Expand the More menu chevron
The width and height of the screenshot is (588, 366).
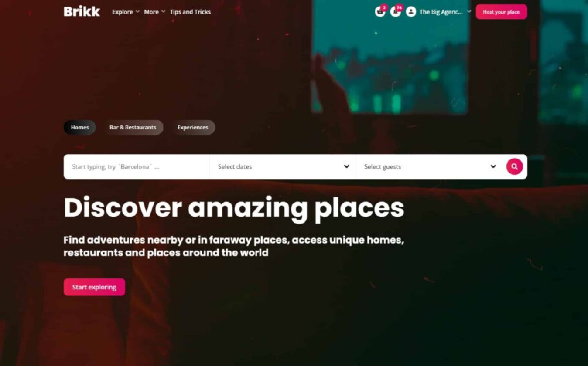(x=163, y=12)
